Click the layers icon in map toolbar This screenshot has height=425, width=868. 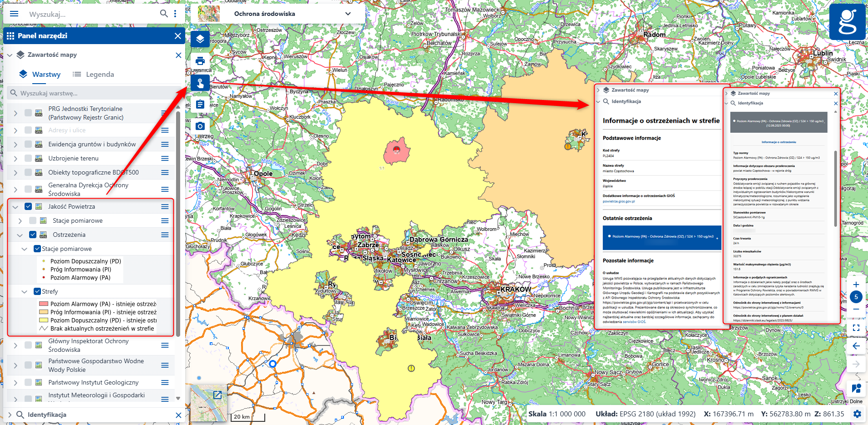[x=200, y=39]
